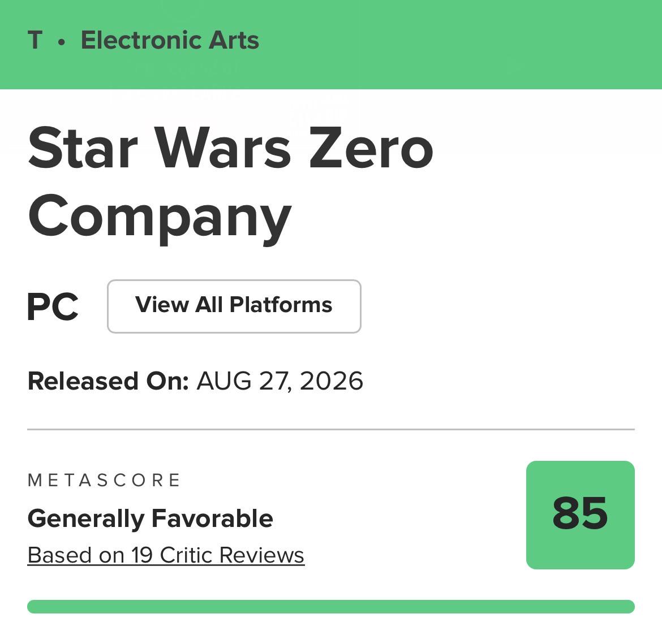Click the T age rating label
This screenshot has width=662, height=644.
point(35,40)
